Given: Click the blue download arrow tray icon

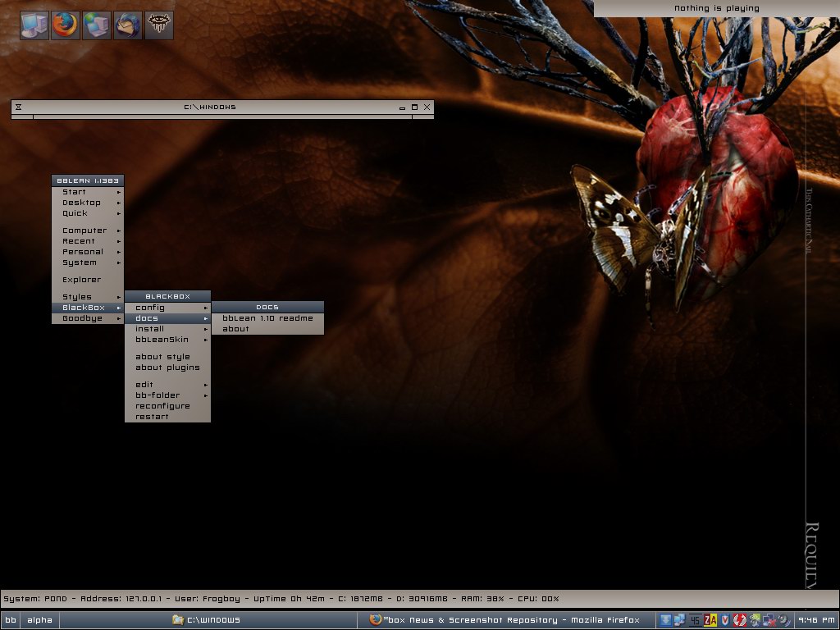Looking at the screenshot, I should click(x=665, y=620).
